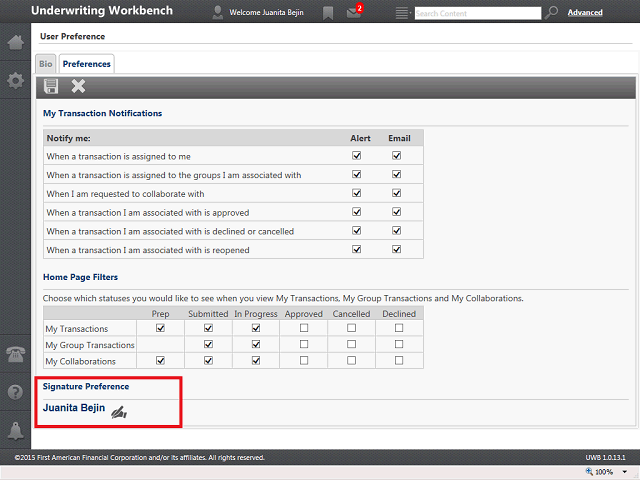The width and height of the screenshot is (640, 480).
Task: Open the help question mark icon
Action: pyautogui.click(x=16, y=392)
